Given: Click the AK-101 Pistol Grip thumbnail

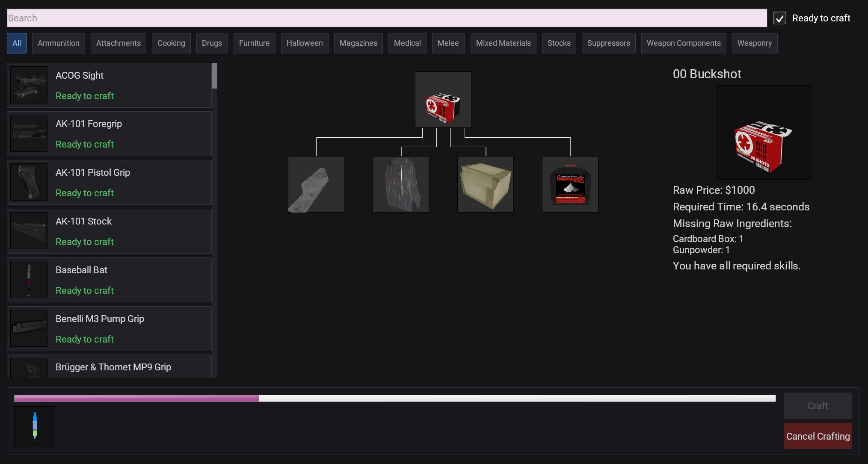Looking at the screenshot, I should pos(29,182).
